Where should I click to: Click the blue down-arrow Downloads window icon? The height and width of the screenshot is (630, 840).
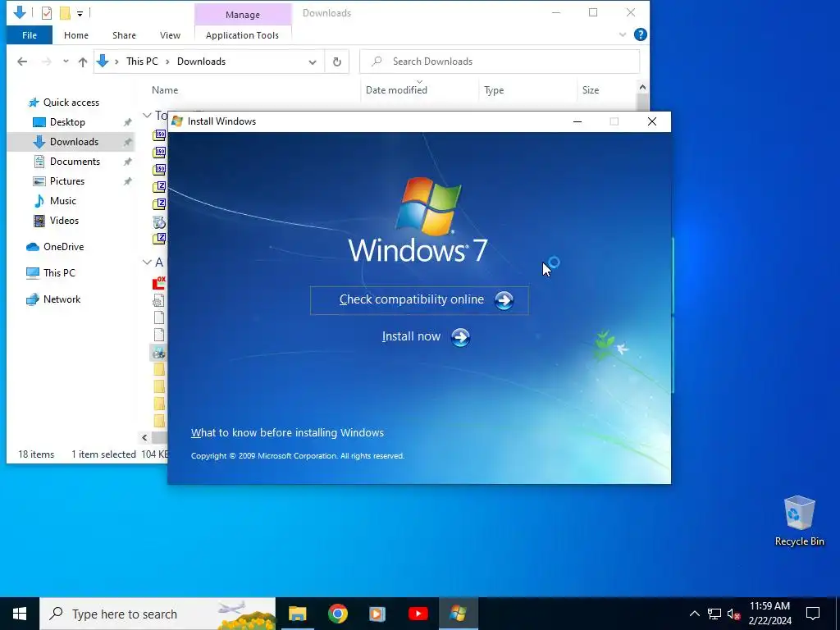pyautogui.click(x=20, y=12)
